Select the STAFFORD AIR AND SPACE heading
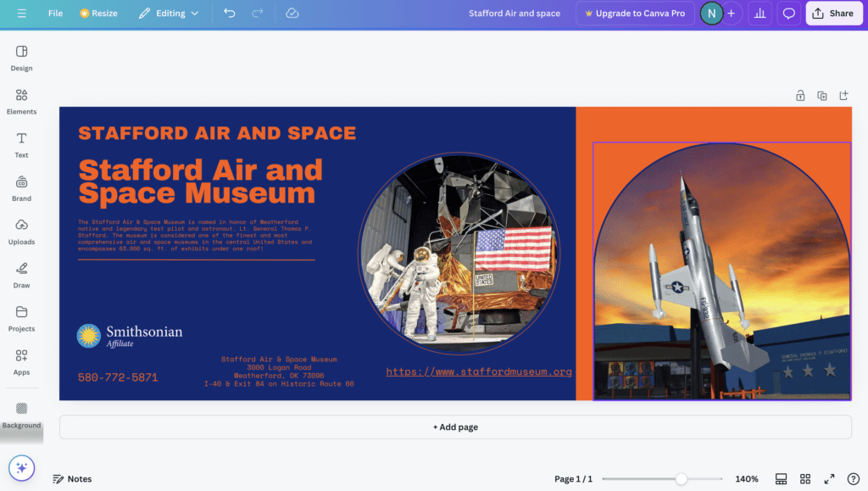The height and width of the screenshot is (491, 868). (x=217, y=133)
